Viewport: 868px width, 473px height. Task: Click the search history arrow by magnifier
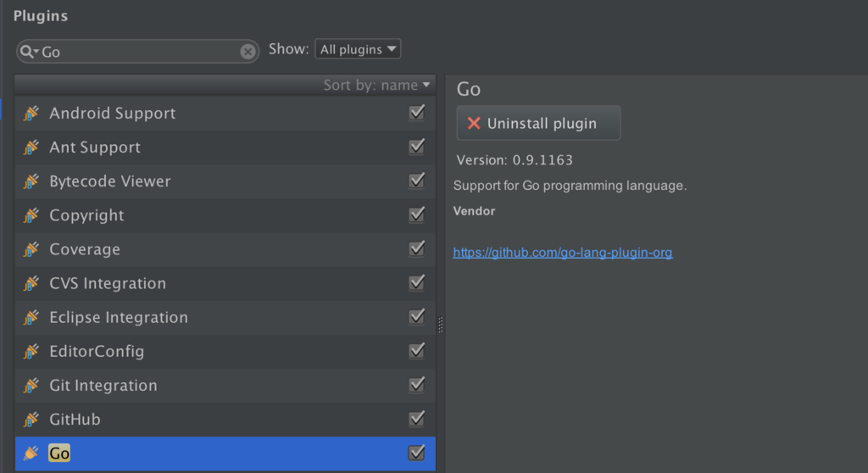(x=36, y=53)
